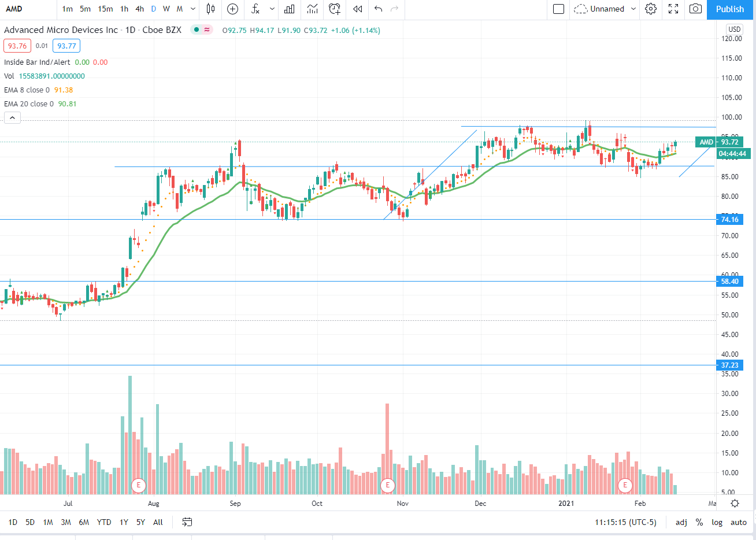This screenshot has width=756, height=540.
Task: Click the 37.23 horizontal line price label
Action: (730, 365)
